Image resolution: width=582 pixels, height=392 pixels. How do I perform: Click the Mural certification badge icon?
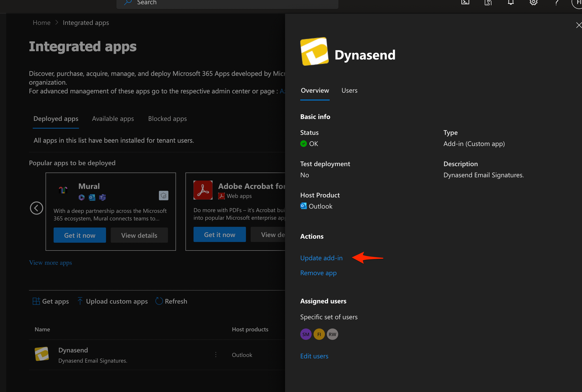(164, 196)
